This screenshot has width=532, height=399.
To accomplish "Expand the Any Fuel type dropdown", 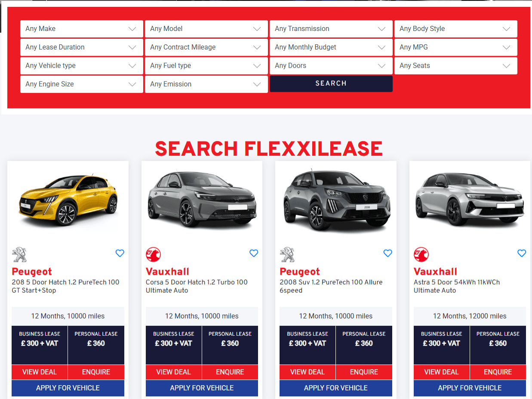I will [x=206, y=66].
